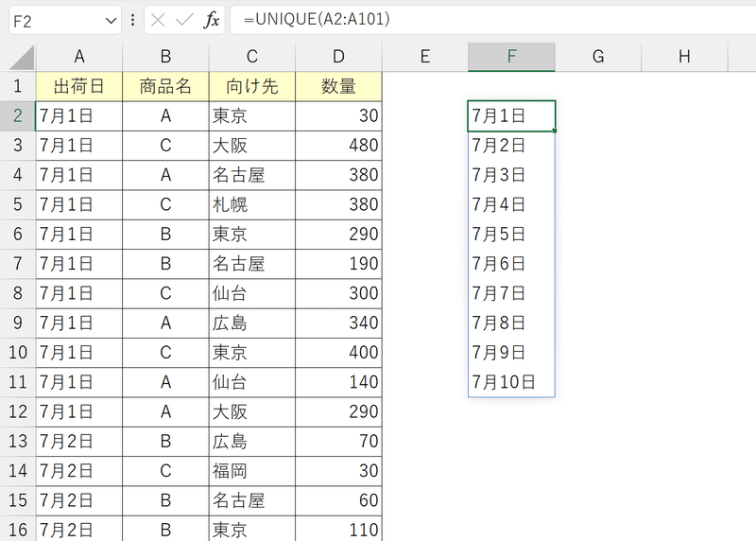Select the 7月5日 cell in column F
The height and width of the screenshot is (541, 756).
[511, 234]
